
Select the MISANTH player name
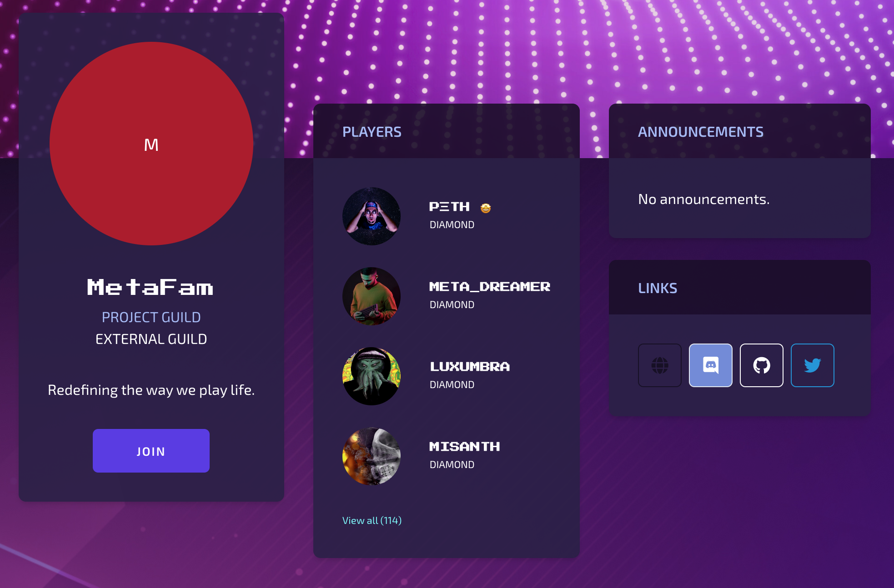point(464,447)
